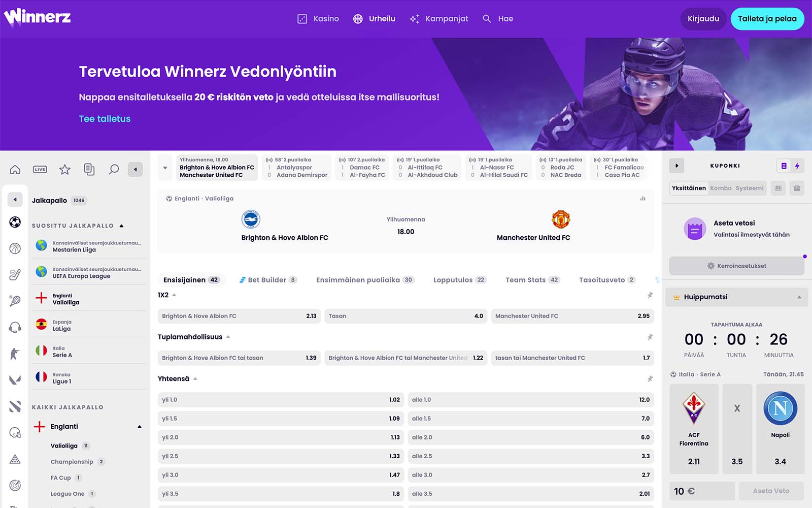Switch coupon to quick bet lightning mode
Viewport: 812px width, 508px height.
coord(797,166)
